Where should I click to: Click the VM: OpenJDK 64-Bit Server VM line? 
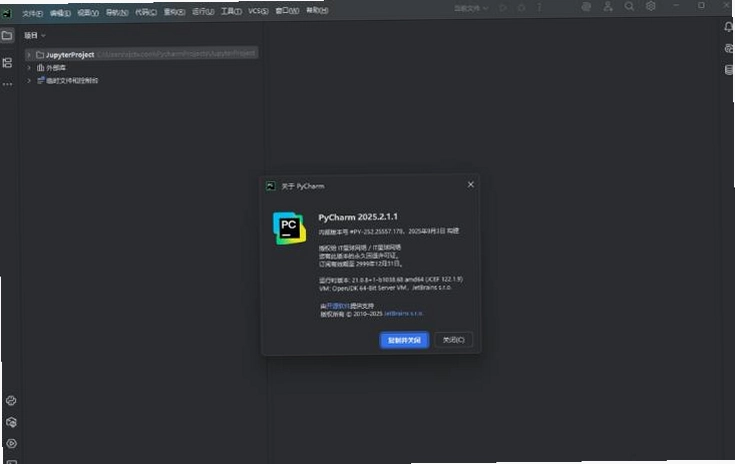pos(385,288)
